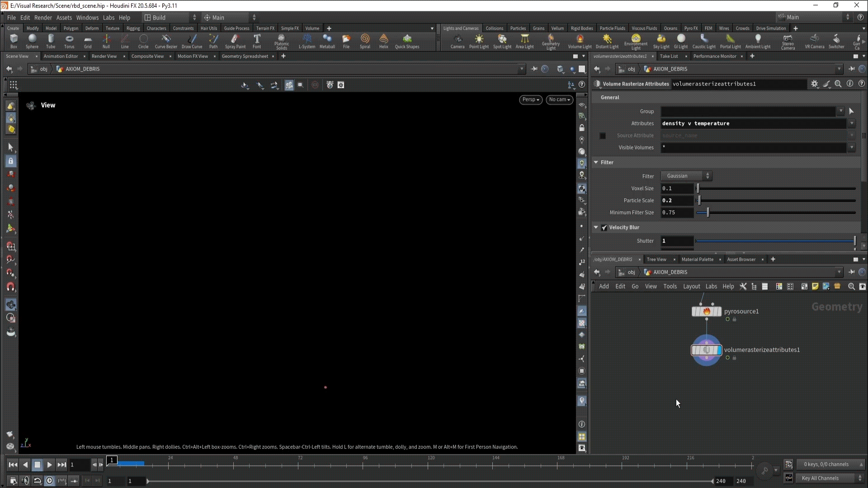This screenshot has width=868, height=488.
Task: Toggle display flag on volumerasterizeattributes1 node
Action: 718,350
